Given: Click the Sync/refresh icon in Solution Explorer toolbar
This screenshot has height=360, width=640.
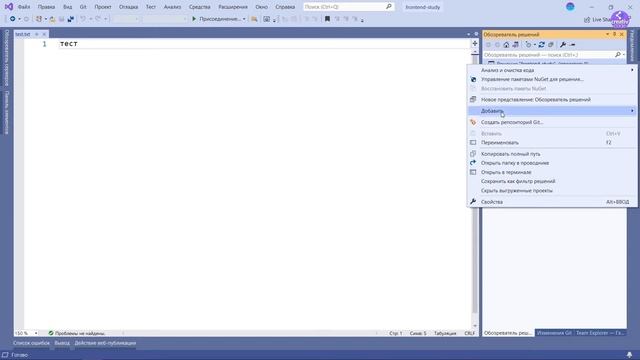Looking at the screenshot, I should (542, 44).
